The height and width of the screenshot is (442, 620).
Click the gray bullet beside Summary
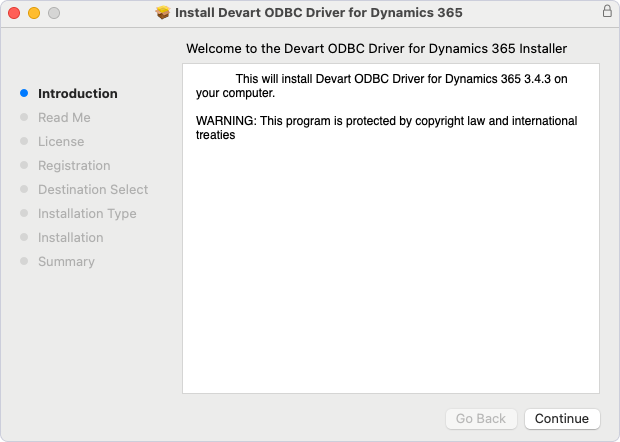coord(24,261)
